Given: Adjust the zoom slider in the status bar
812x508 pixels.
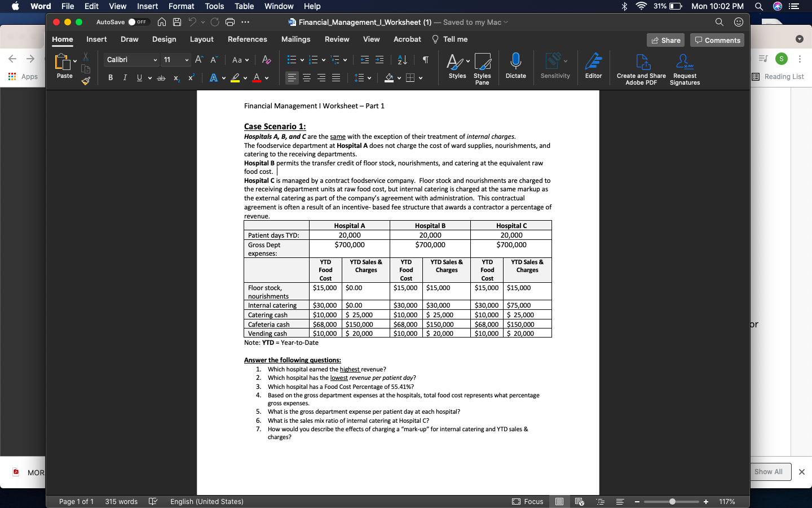Looking at the screenshot, I should point(671,501).
